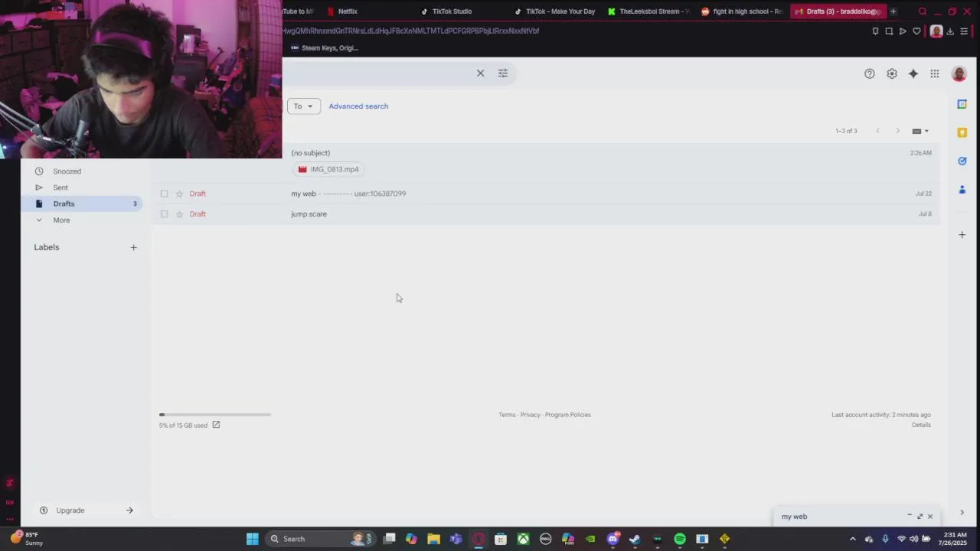This screenshot has height=551, width=980.
Task: Click the send/flow arrow icon in address bar
Action: [x=903, y=31]
